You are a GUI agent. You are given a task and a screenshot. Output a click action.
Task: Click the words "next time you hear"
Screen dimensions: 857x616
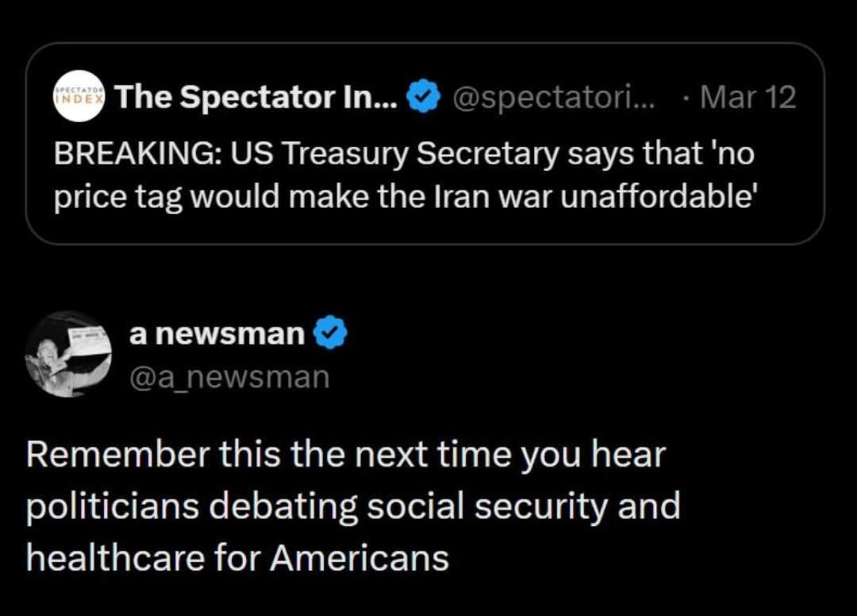click(506, 456)
